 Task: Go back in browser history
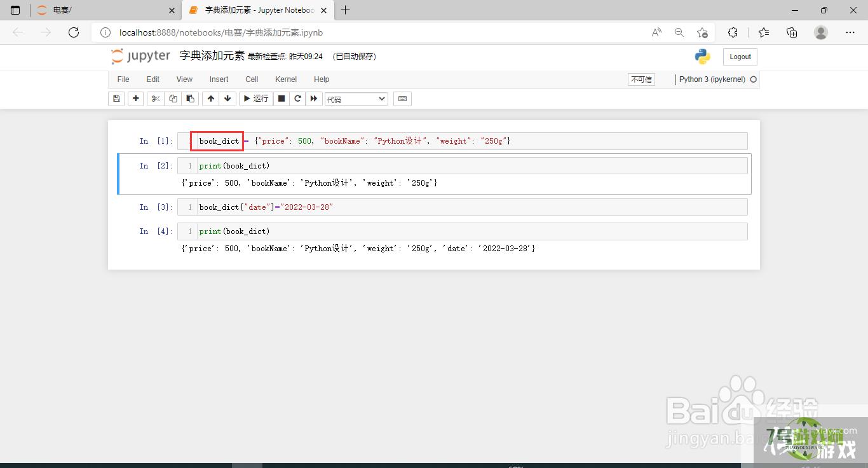[x=18, y=32]
